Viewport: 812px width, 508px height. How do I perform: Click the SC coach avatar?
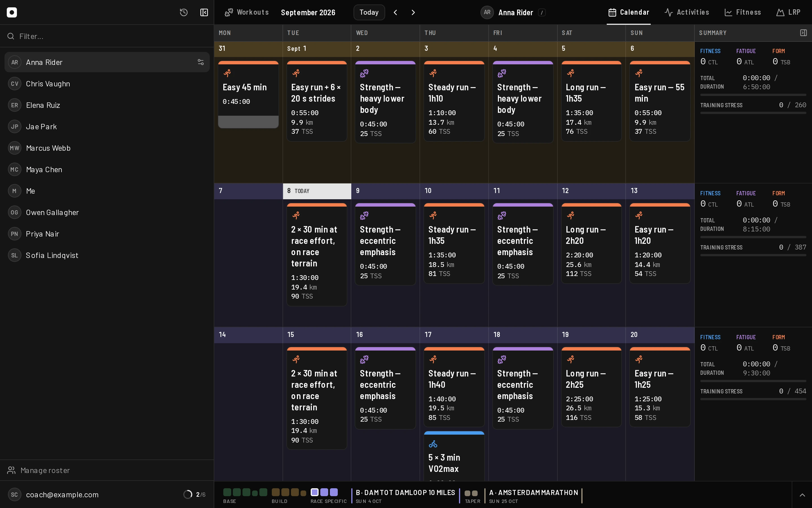[x=14, y=494]
